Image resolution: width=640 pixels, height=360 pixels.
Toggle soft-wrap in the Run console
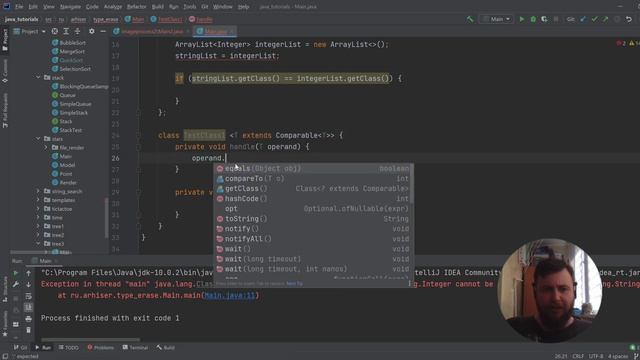click(x=29, y=296)
